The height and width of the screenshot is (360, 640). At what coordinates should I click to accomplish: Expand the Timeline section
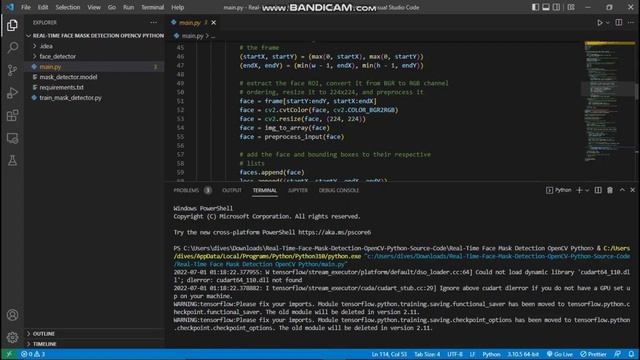click(x=95, y=344)
